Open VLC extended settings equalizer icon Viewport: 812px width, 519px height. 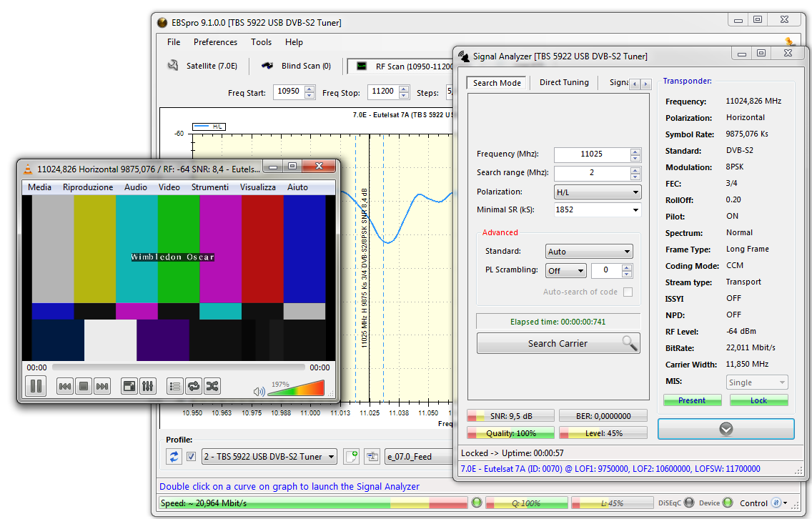[x=147, y=387]
